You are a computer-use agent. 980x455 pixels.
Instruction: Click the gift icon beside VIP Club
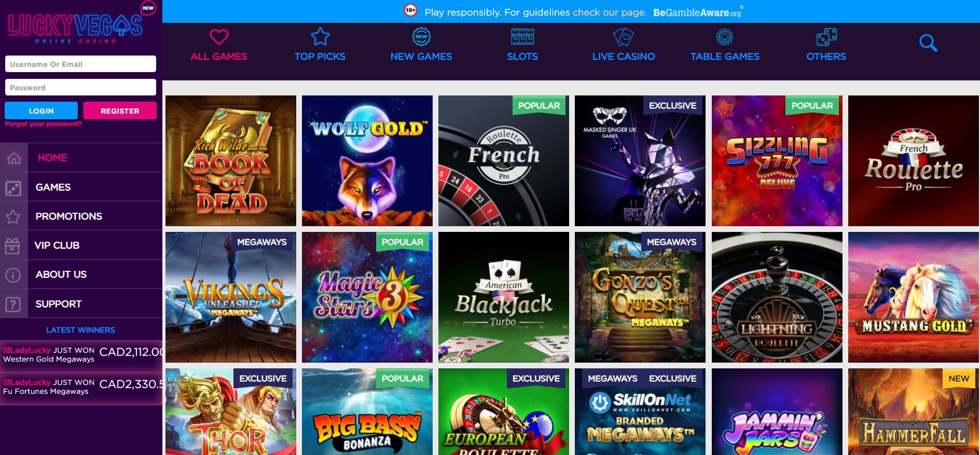(x=12, y=245)
